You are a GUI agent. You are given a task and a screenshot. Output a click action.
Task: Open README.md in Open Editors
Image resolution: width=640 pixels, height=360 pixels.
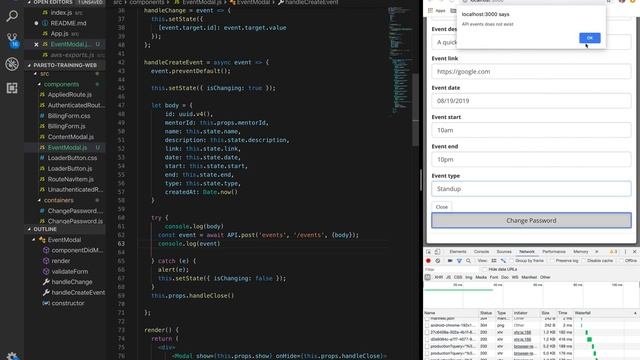pyautogui.click(x=69, y=23)
